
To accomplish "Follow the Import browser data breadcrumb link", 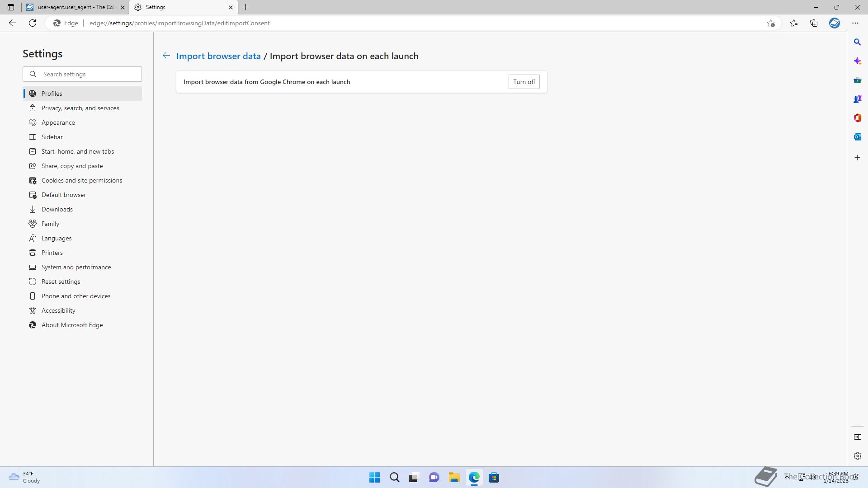I will (218, 56).
